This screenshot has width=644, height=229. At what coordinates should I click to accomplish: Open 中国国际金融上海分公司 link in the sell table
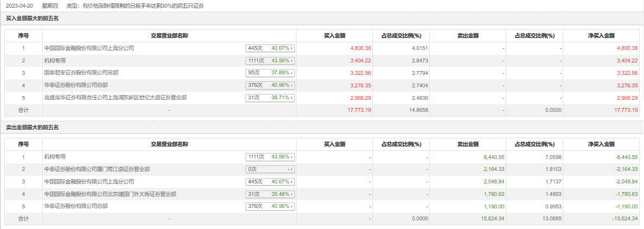coord(88,181)
